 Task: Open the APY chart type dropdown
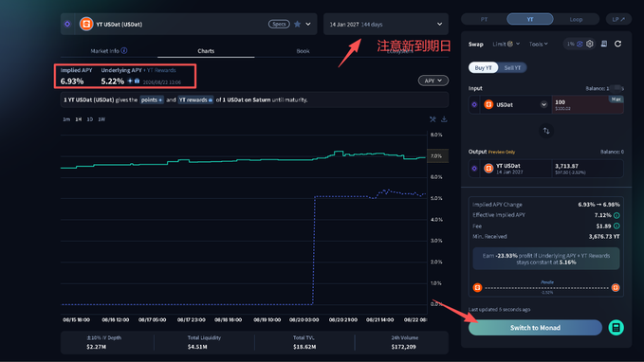(x=432, y=81)
